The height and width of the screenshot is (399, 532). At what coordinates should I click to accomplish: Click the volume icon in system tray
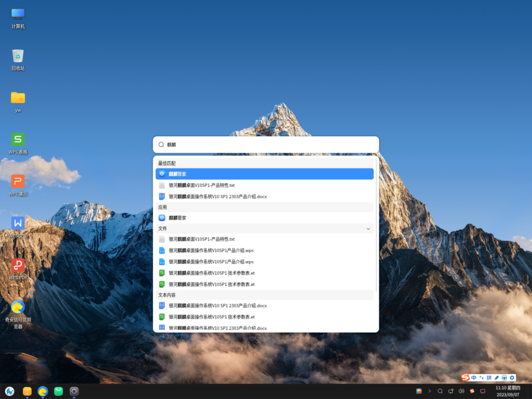point(461,391)
